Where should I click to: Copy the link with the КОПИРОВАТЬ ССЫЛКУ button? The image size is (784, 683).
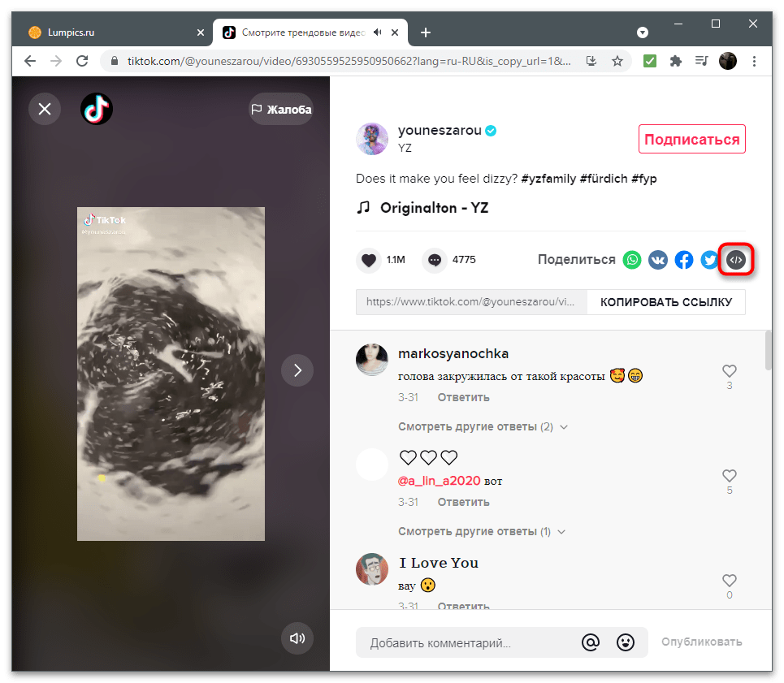(x=666, y=302)
